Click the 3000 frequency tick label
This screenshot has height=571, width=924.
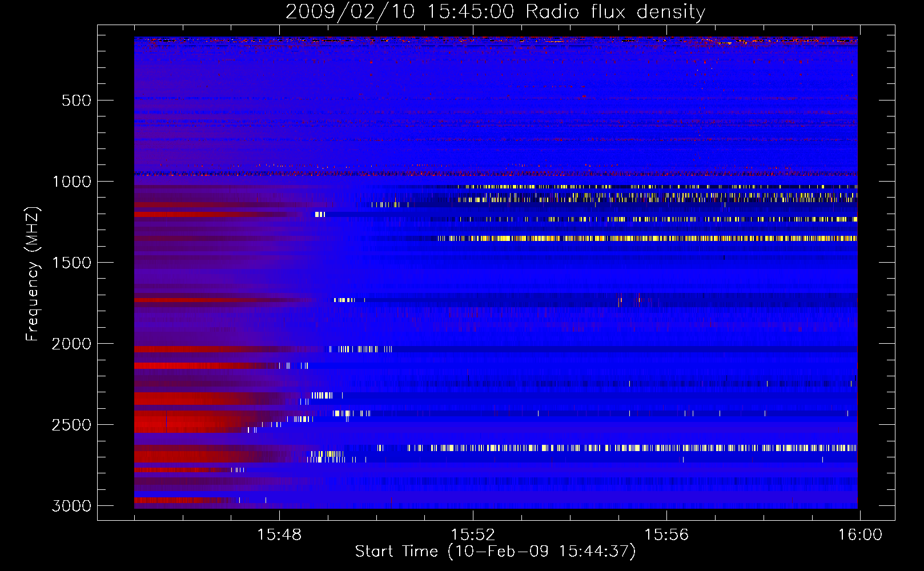point(71,506)
